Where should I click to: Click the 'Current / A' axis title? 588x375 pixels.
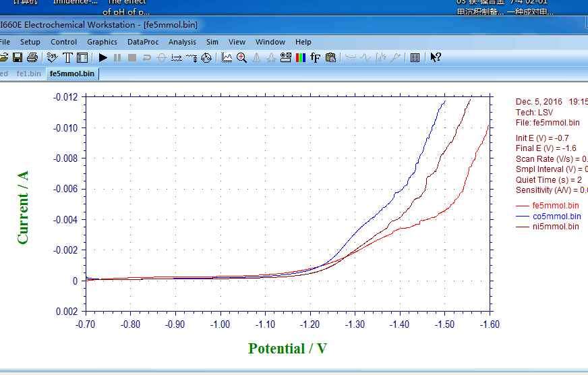point(22,207)
